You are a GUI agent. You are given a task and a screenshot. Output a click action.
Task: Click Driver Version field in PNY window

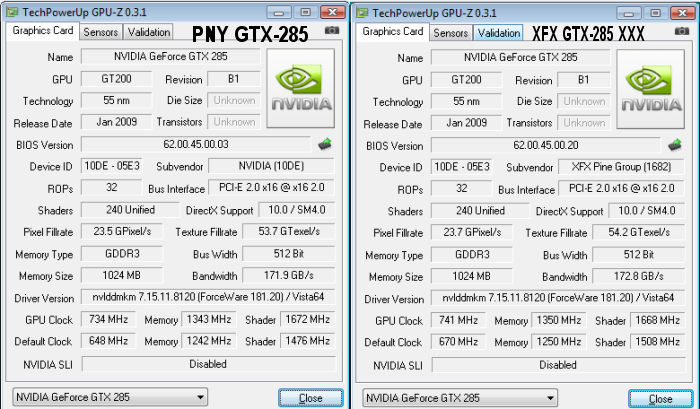pos(208,297)
